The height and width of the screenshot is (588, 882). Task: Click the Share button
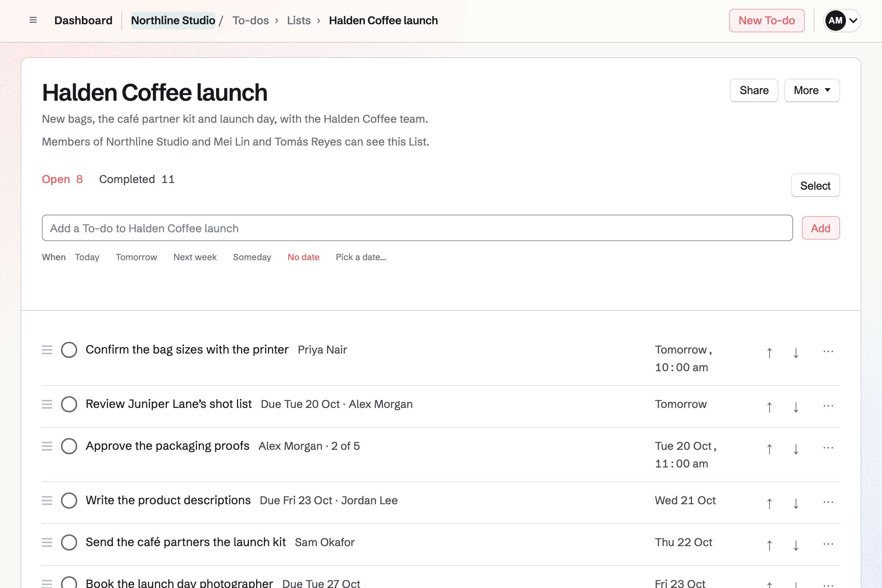[754, 90]
